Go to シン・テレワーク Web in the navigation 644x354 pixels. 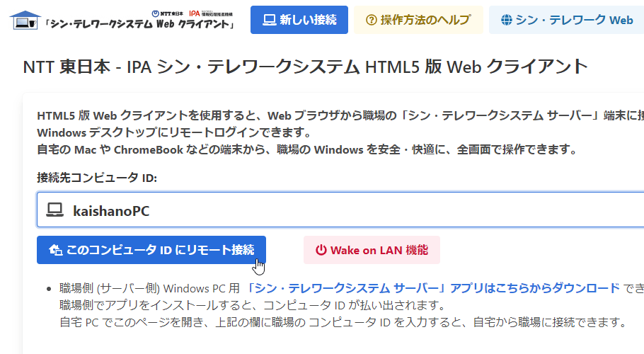pyautogui.click(x=566, y=20)
